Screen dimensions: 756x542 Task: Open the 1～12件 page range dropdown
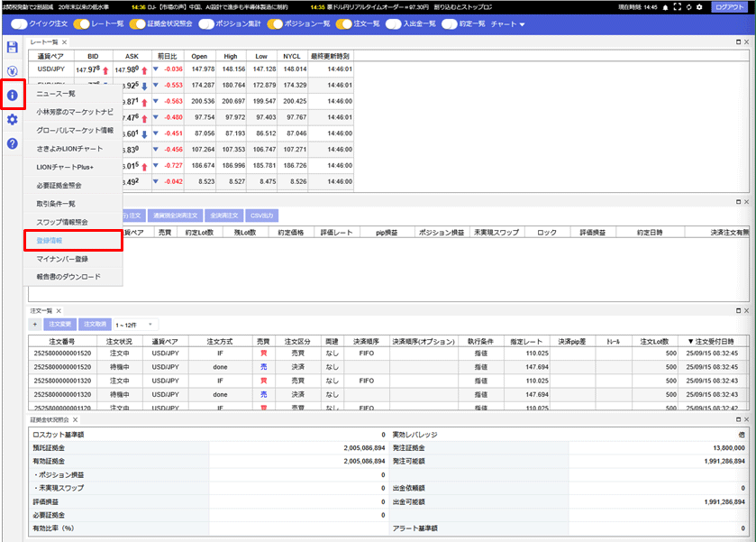click(135, 324)
